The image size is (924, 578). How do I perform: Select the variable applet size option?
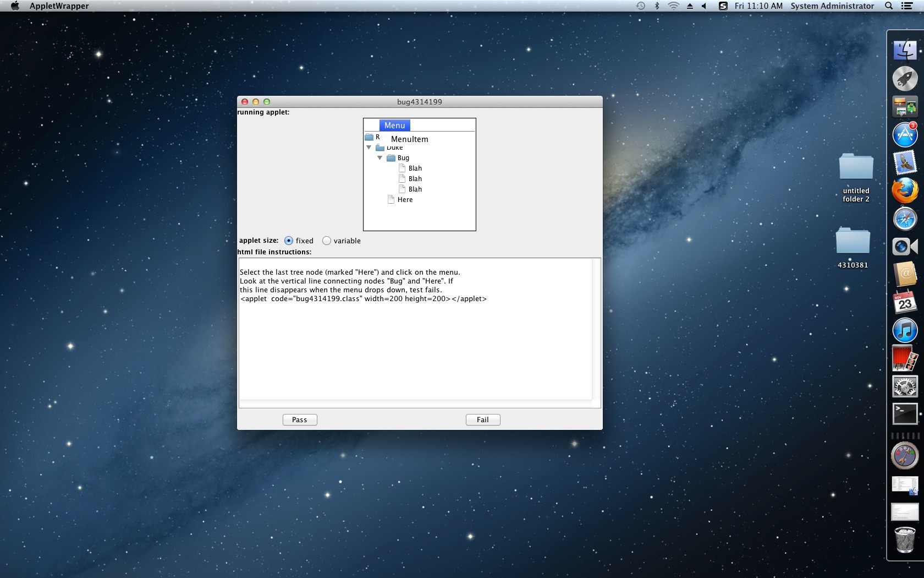click(x=327, y=241)
